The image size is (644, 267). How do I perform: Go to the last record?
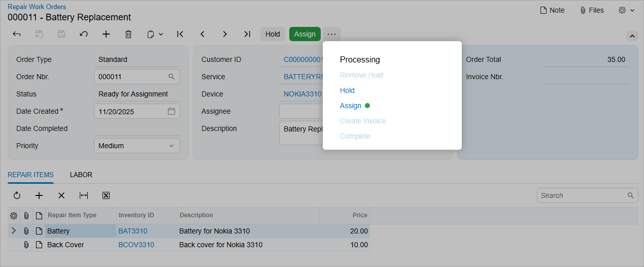tap(247, 34)
